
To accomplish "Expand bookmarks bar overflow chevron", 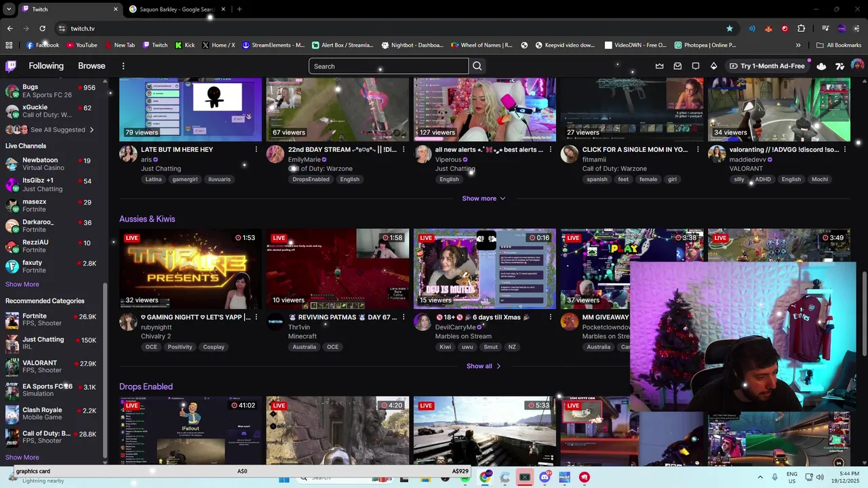I will [x=798, y=45].
